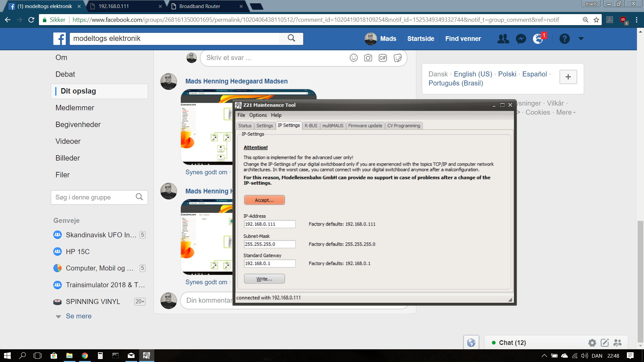The height and width of the screenshot is (362, 644).
Task: Open Options menu in Z21 tool
Action: [x=258, y=115]
